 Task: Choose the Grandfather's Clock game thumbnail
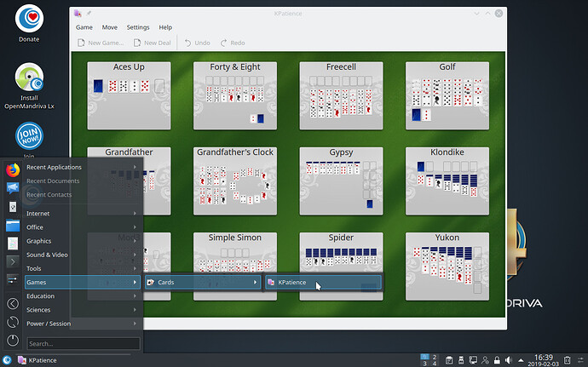point(235,181)
